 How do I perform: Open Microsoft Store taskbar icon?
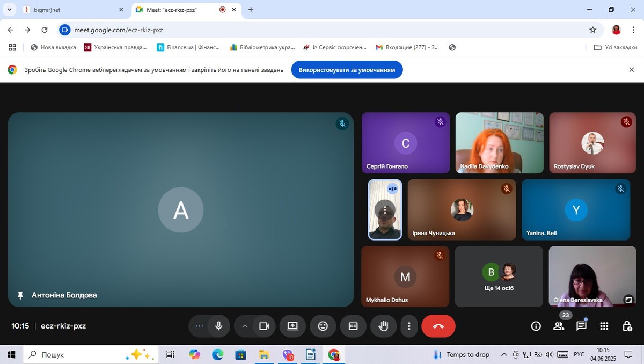point(240,354)
